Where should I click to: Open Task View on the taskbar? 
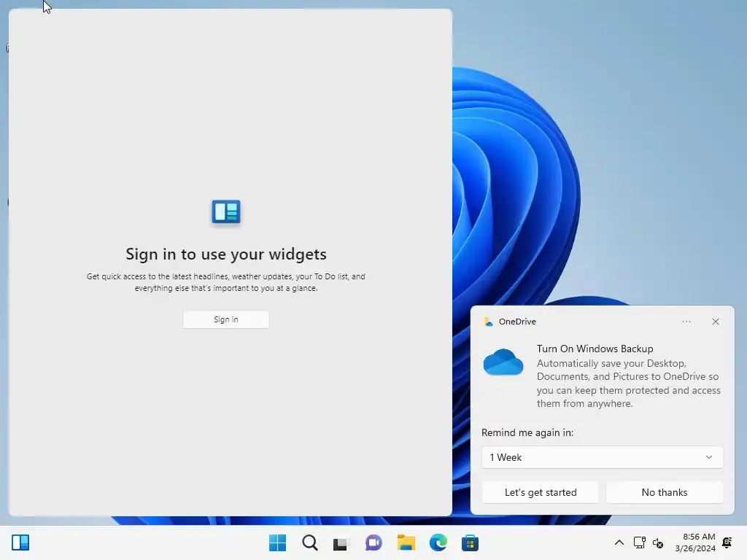[x=341, y=542]
